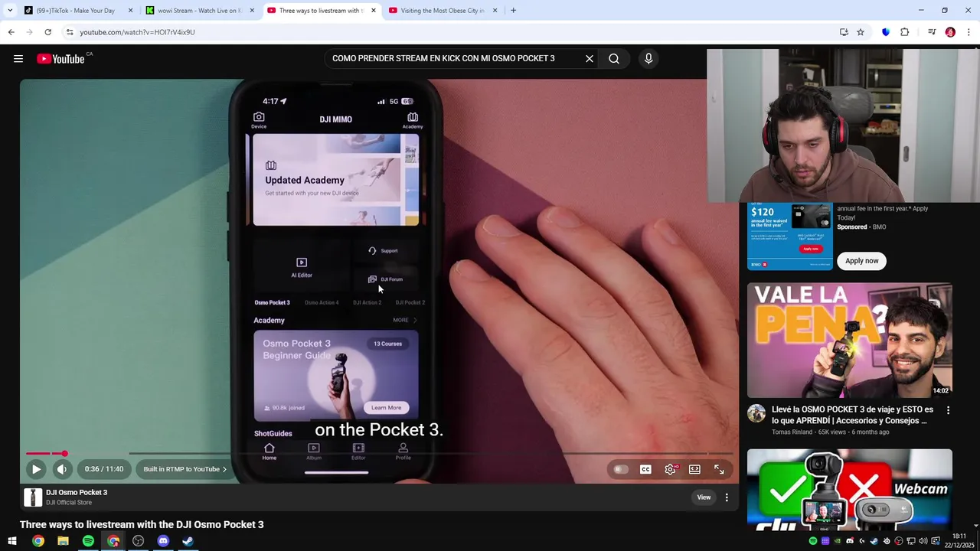Viewport: 980px width, 551px height.
Task: Toggle the autoplay switch
Action: 621,469
